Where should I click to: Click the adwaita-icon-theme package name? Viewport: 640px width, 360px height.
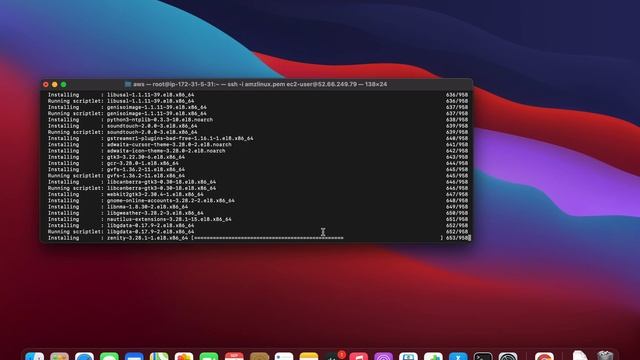166,151
